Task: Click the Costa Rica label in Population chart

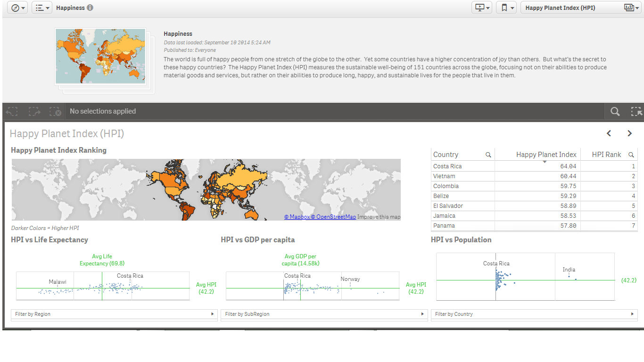Action: 496,263
